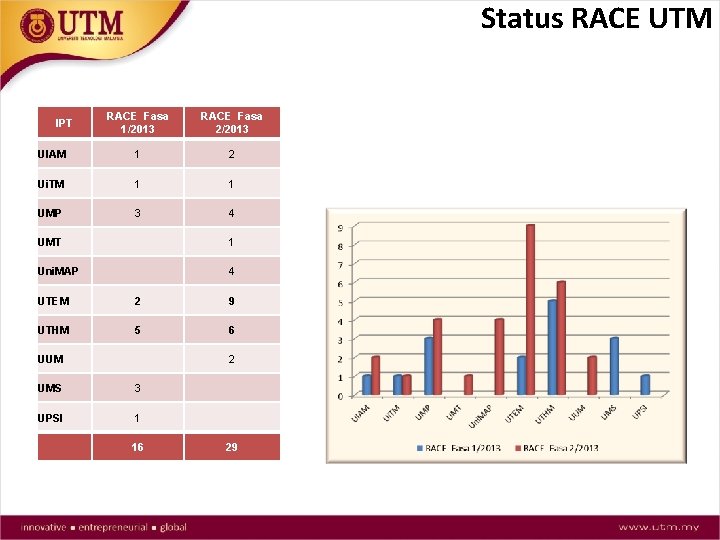This screenshot has width=720, height=540.
Task: Click the 'UIAM' chart axis label
Action: (360, 414)
